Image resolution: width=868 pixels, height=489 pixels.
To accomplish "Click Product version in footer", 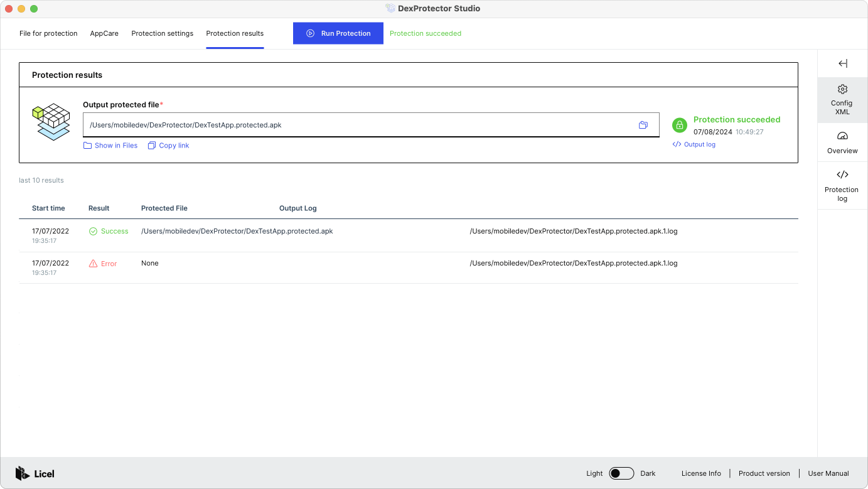I will 764,473.
